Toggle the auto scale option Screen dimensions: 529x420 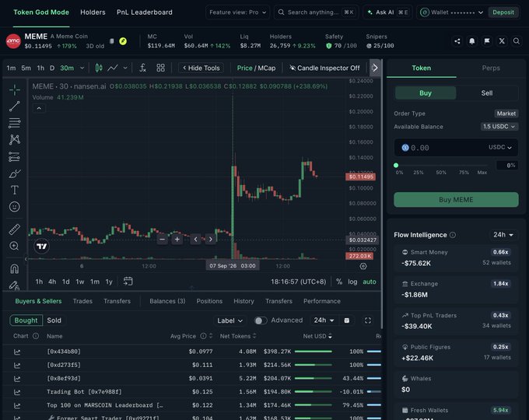[370, 282]
